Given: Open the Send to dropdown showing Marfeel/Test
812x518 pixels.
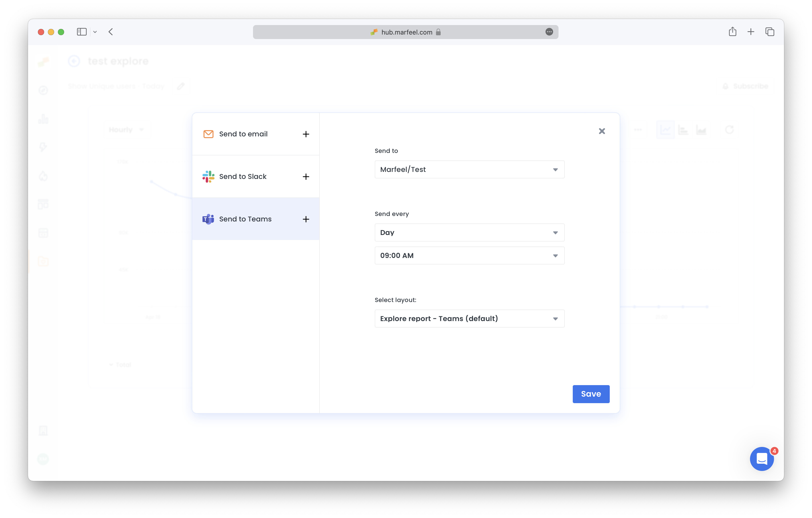Looking at the screenshot, I should tap(469, 169).
